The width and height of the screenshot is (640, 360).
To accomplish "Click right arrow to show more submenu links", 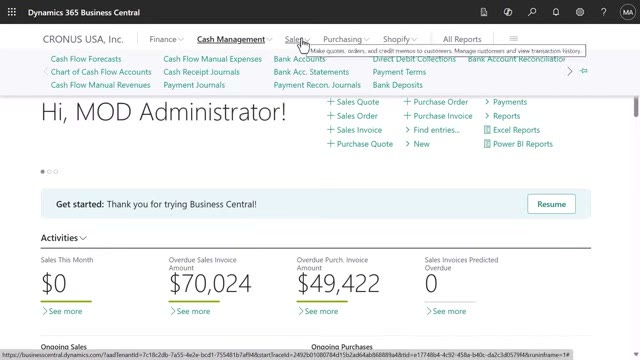I will tap(569, 71).
